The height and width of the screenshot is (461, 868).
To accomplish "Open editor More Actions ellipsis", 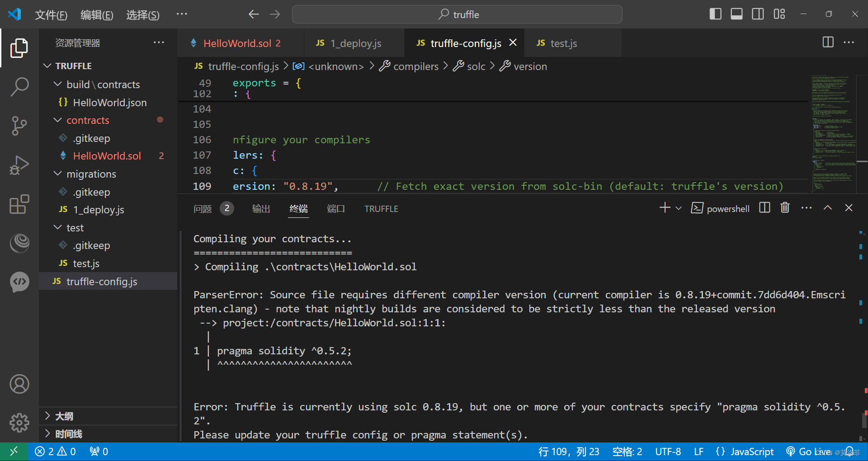I will (849, 42).
